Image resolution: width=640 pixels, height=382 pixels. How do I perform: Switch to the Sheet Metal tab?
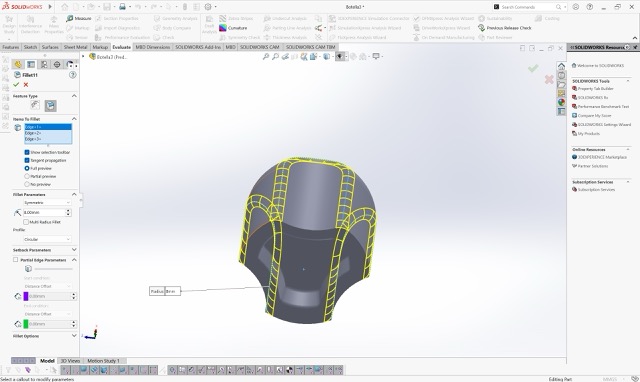coord(76,47)
